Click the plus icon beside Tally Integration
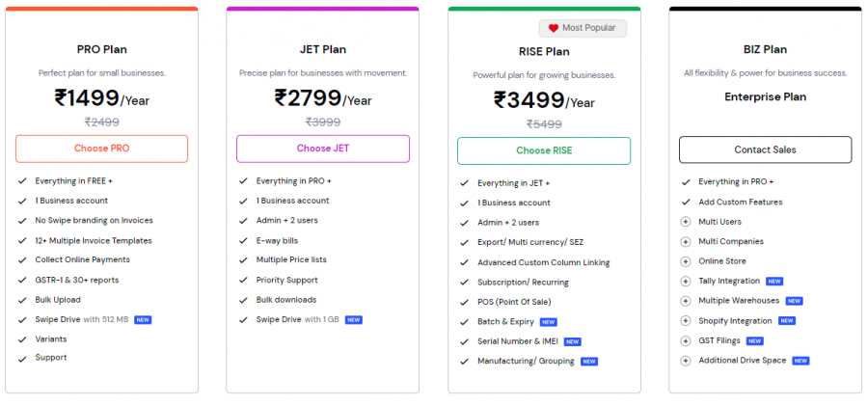Viewport: 868px width, 406px height. pyautogui.click(x=686, y=281)
